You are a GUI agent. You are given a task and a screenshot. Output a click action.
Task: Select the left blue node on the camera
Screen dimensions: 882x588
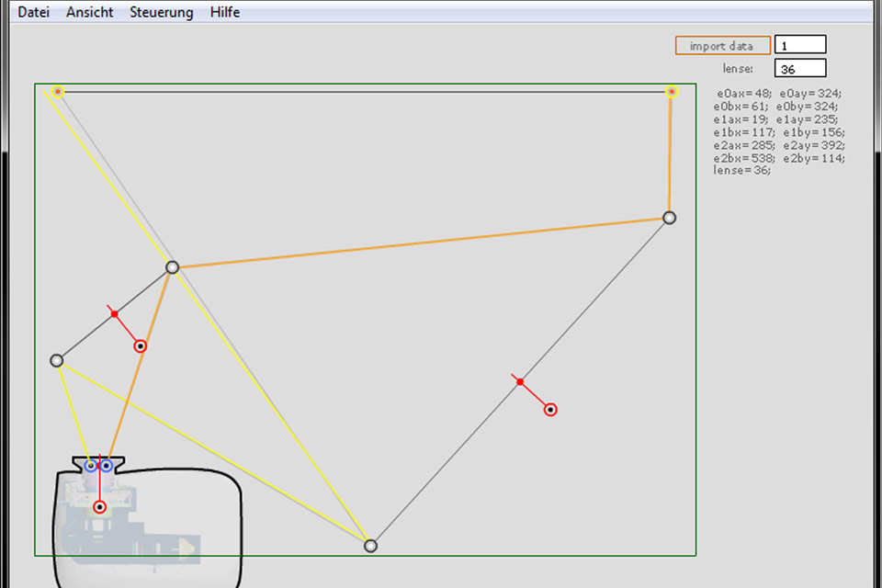(x=90, y=466)
